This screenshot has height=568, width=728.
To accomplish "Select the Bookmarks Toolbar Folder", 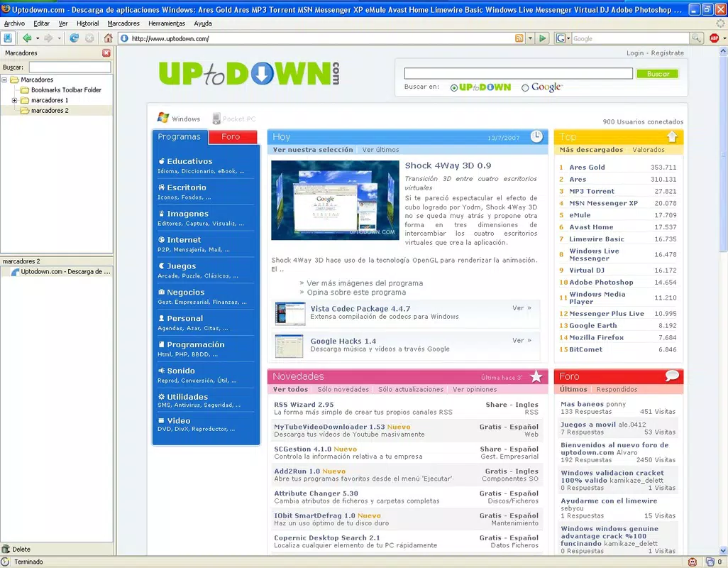I will [x=66, y=90].
